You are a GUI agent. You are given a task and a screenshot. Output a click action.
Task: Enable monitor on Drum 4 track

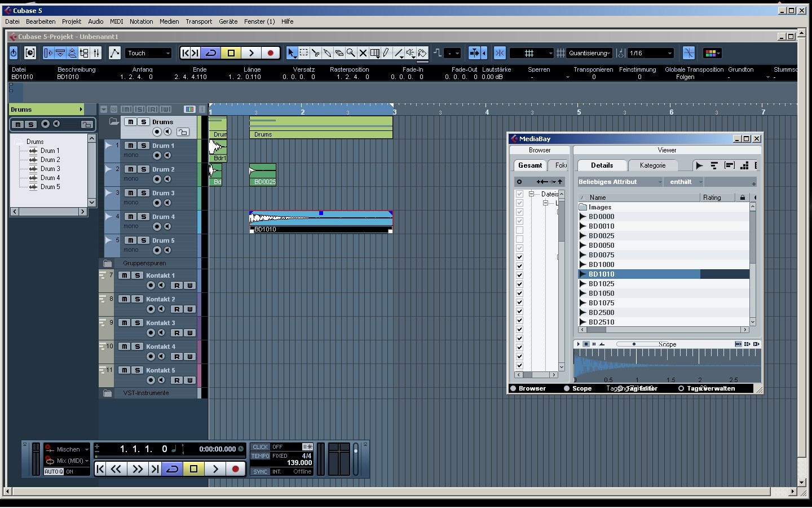167,226
